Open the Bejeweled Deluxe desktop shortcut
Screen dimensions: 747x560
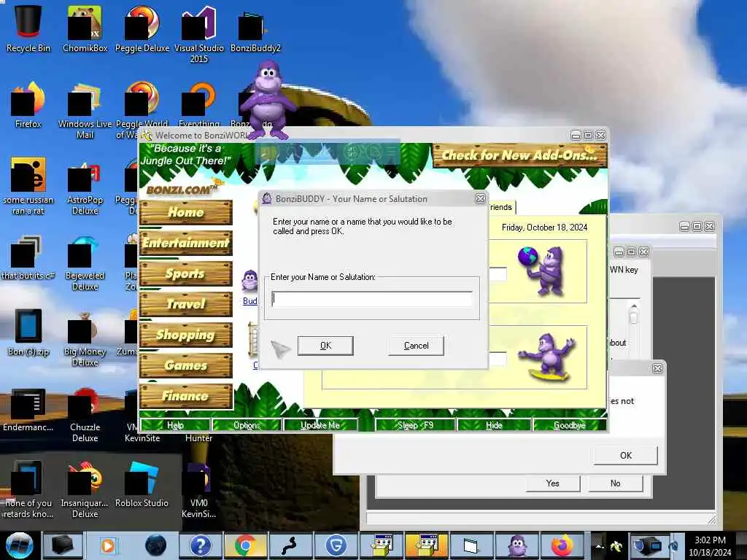85,262
